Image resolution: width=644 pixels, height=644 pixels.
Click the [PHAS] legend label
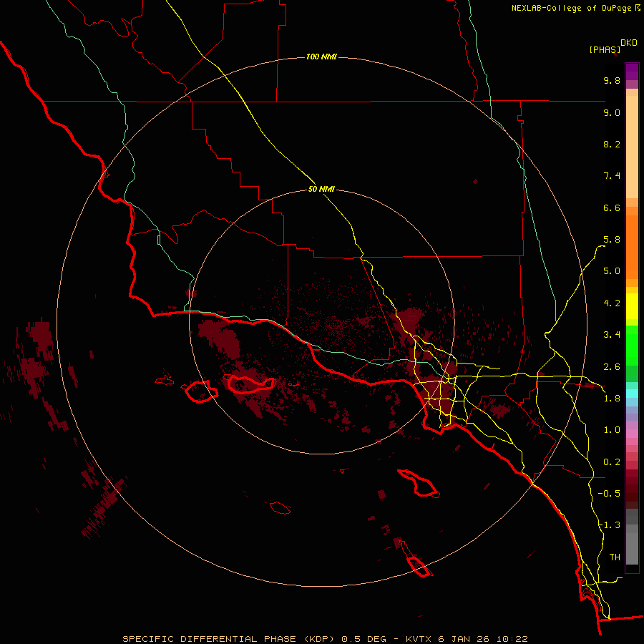(x=605, y=50)
